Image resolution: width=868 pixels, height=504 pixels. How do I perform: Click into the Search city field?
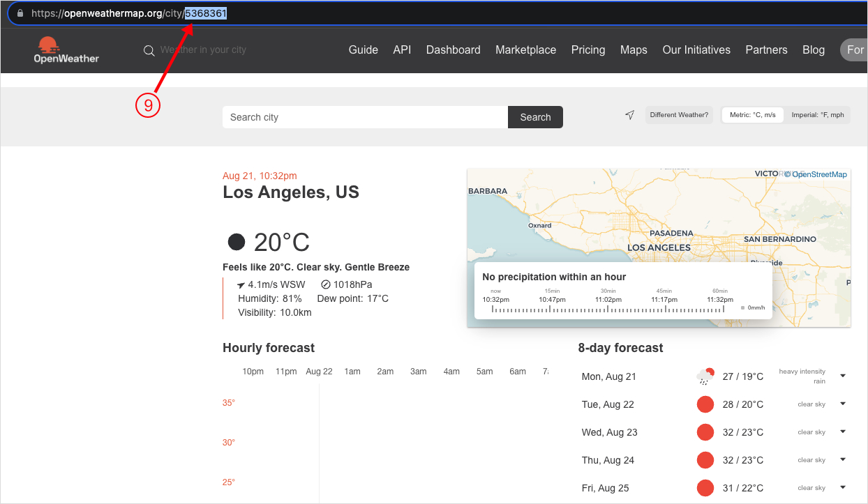pyautogui.click(x=364, y=117)
